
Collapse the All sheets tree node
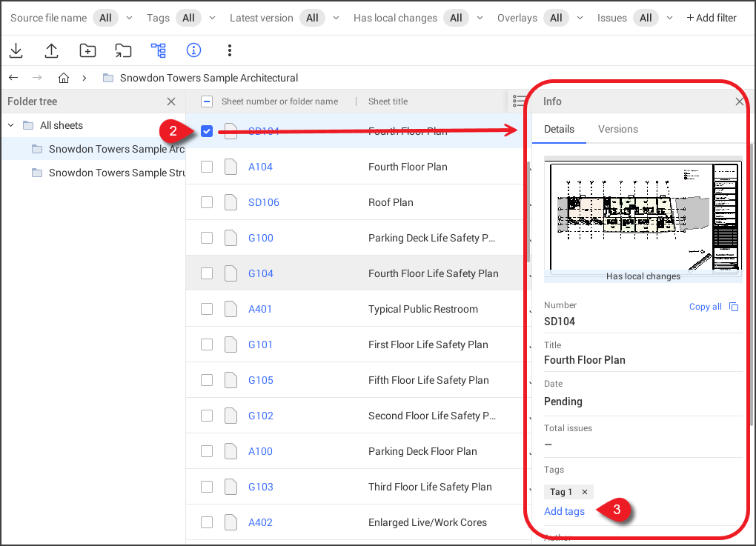coord(11,125)
